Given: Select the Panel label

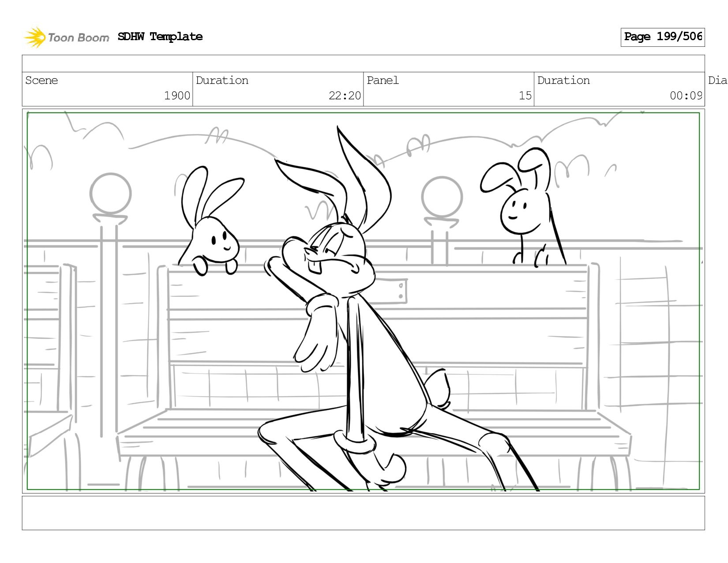Looking at the screenshot, I should (x=383, y=80).
